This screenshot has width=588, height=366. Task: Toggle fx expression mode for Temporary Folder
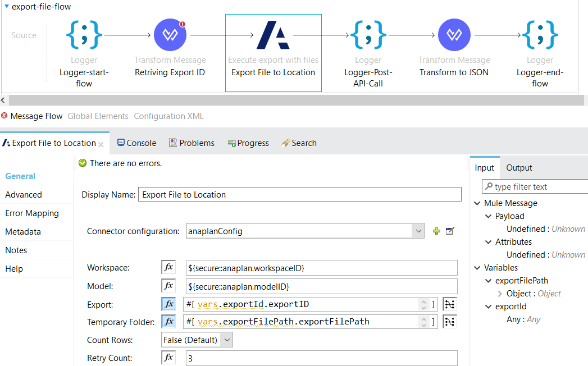click(x=168, y=322)
